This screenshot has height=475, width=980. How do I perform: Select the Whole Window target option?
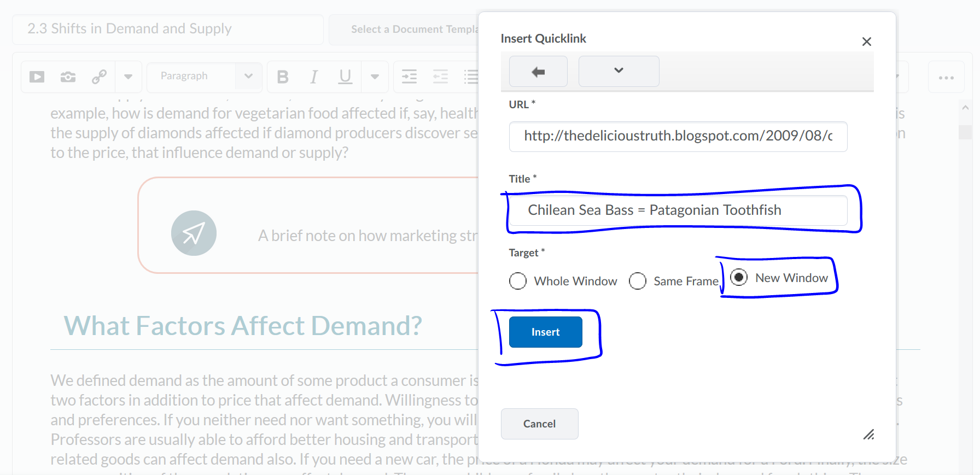pos(518,281)
